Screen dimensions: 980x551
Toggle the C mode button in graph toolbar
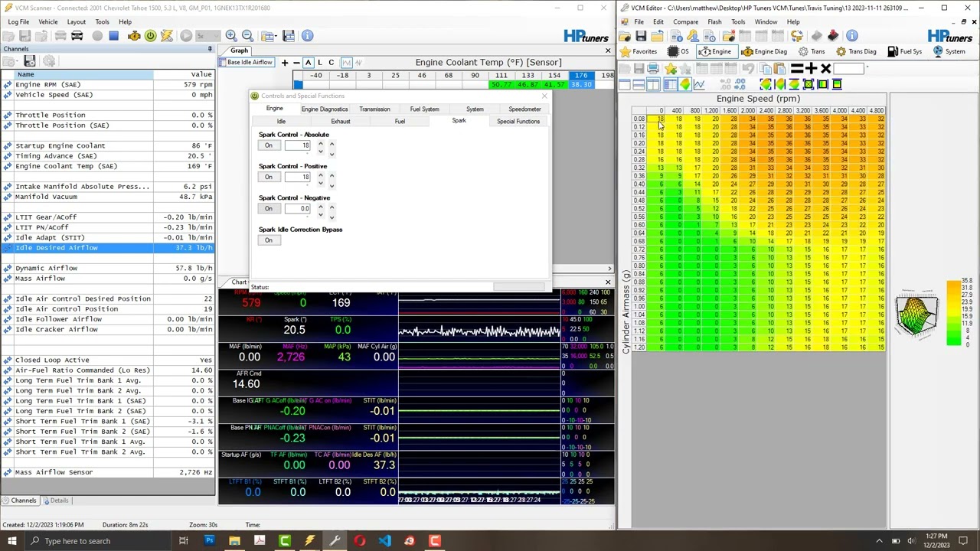331,63
